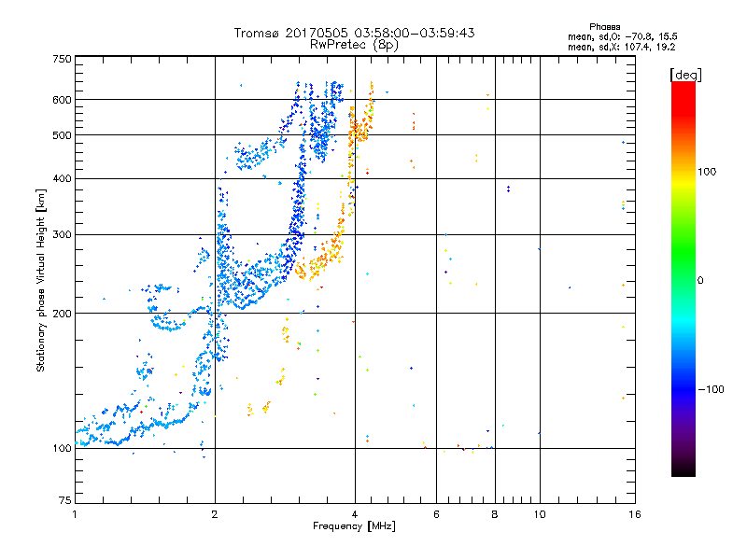
Task: Click the orange X-mode trace near 4 MHz, 500 km
Action: coord(359,130)
